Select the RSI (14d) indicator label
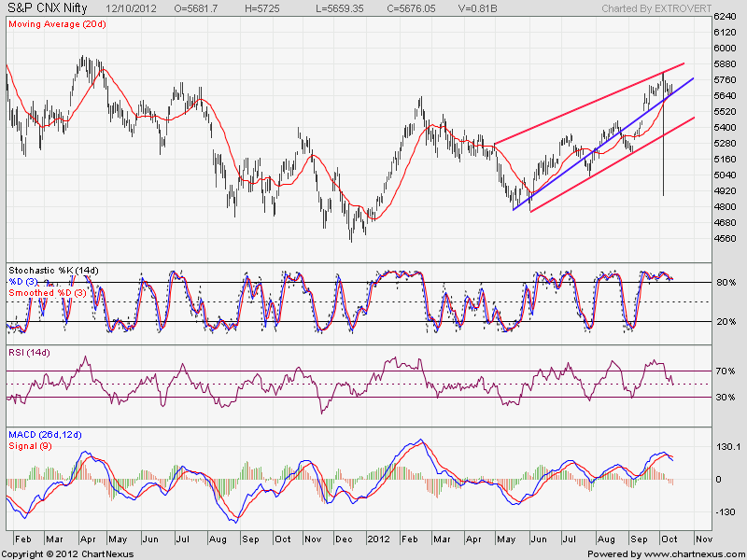This screenshot has height=560, width=747. (x=30, y=353)
